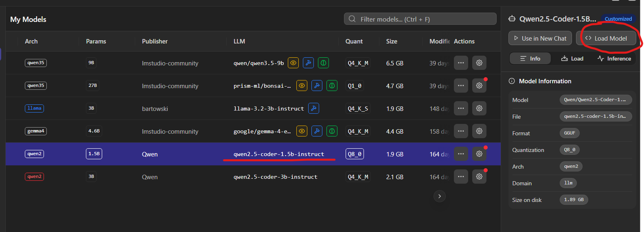The height and width of the screenshot is (232, 644).
Task: Click the model robot icon beside Qwen2.5-Coder-1.5B title
Action: coord(512,19)
